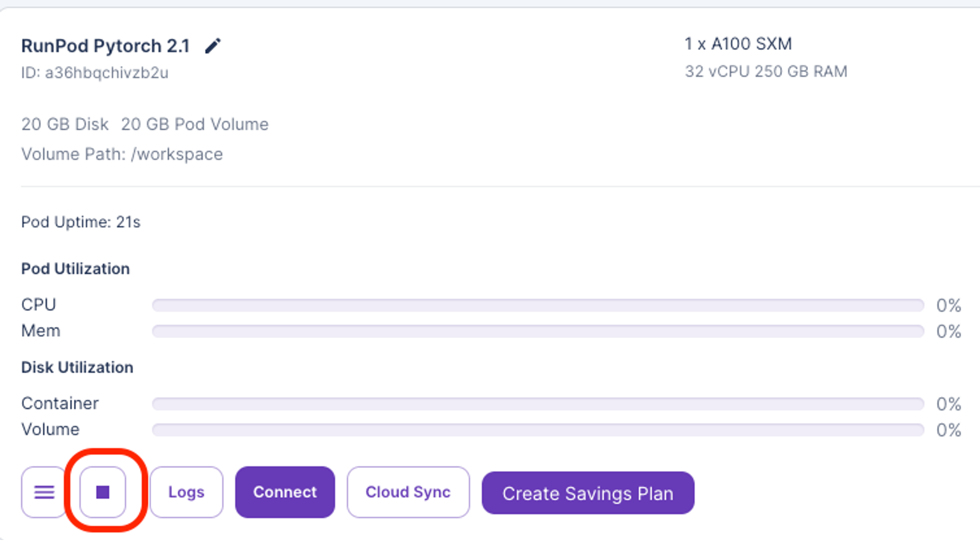
Task: Stop the pod with the square icon
Action: click(x=103, y=492)
